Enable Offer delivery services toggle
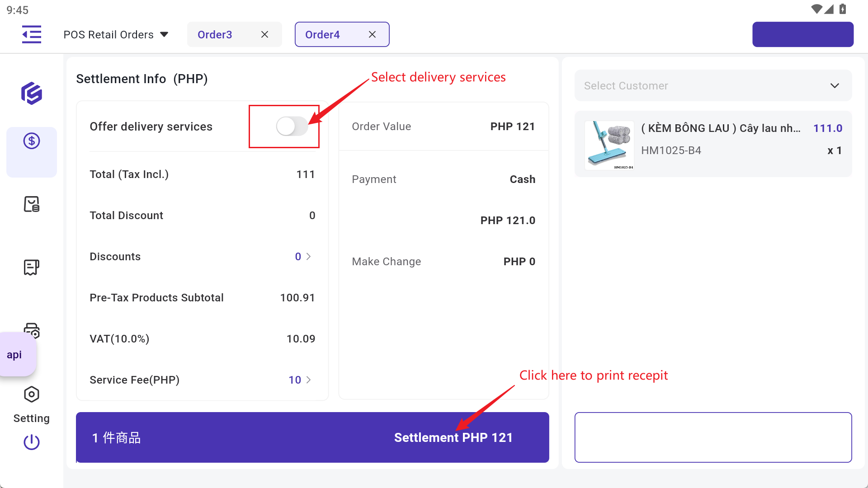This screenshot has width=868, height=488. (x=292, y=127)
